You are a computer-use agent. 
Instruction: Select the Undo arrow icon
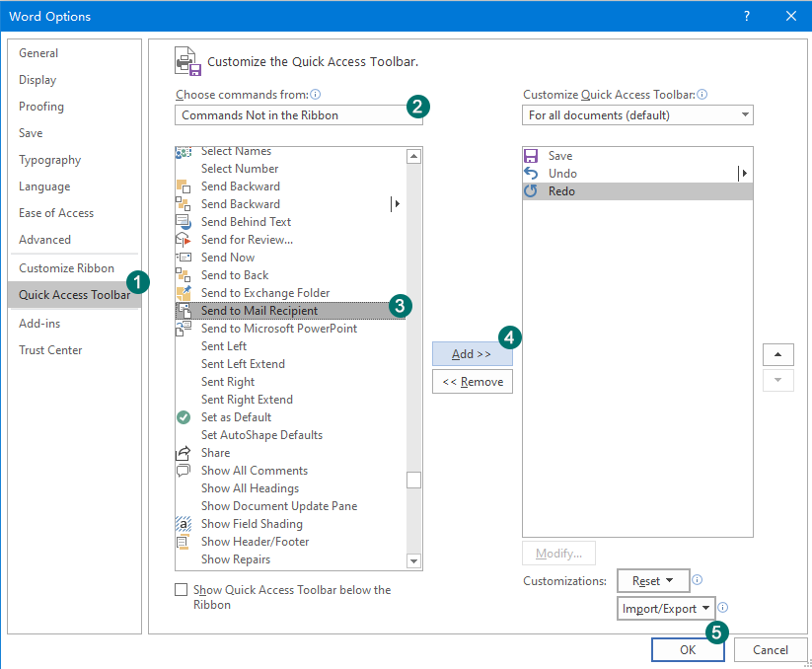tap(531, 174)
